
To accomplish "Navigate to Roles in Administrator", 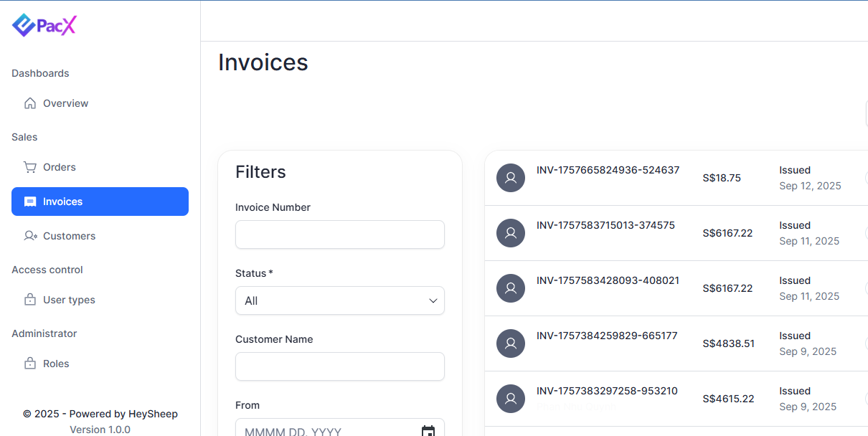I will (x=56, y=364).
